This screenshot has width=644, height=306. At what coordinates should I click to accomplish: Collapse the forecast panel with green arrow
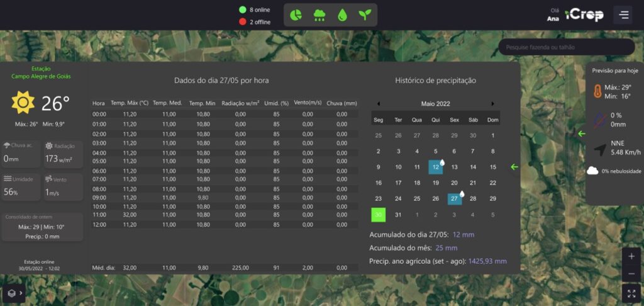coord(581,133)
